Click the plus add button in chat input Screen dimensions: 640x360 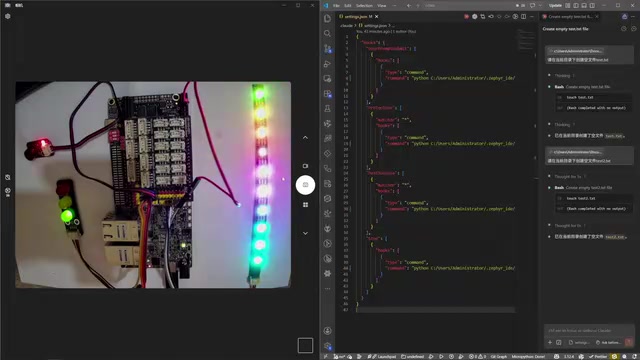[x=550, y=342]
